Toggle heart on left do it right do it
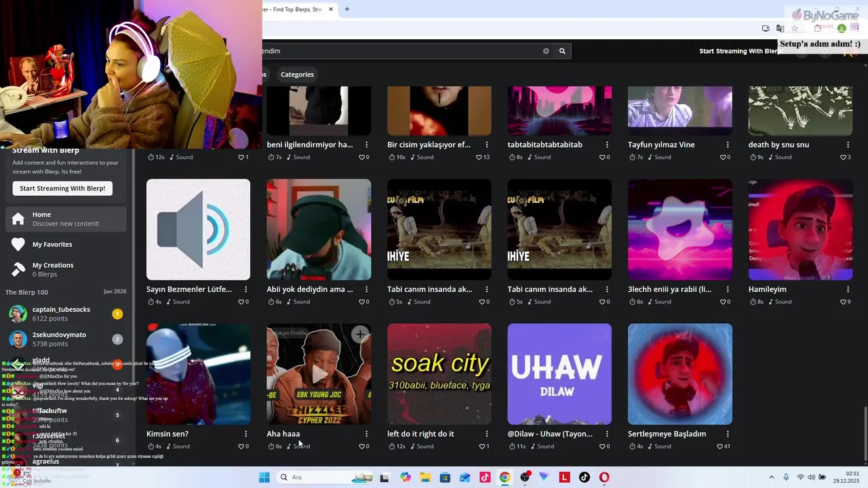868x488 pixels. coord(483,447)
